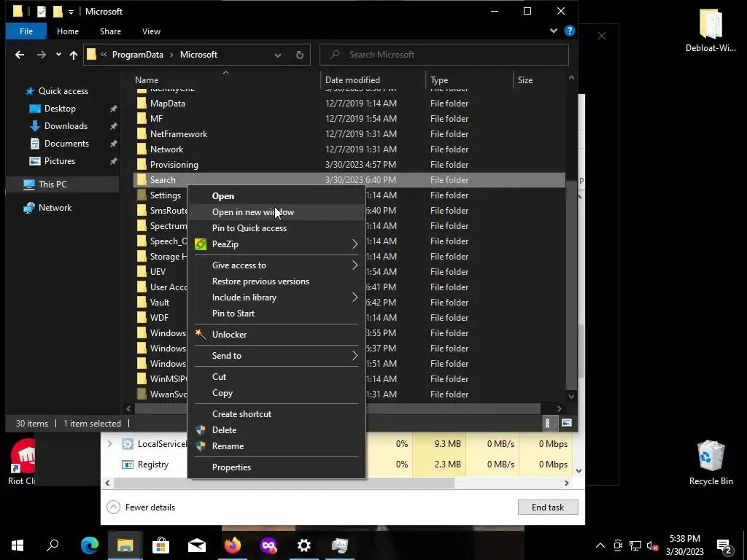This screenshot has width=747, height=560.
Task: Open Firefox from taskbar
Action: pyautogui.click(x=233, y=545)
